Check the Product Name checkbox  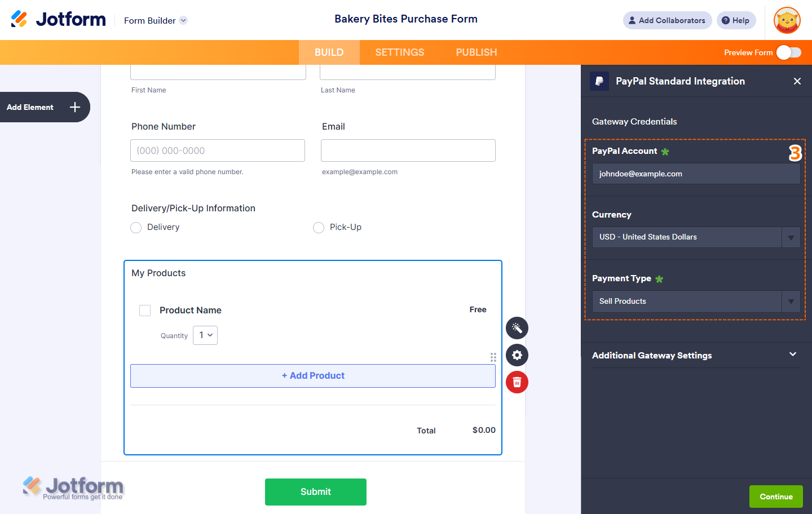tap(145, 310)
